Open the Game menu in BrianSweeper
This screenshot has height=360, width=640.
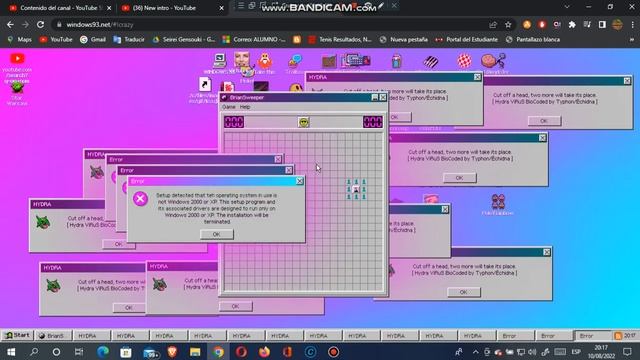[229, 107]
